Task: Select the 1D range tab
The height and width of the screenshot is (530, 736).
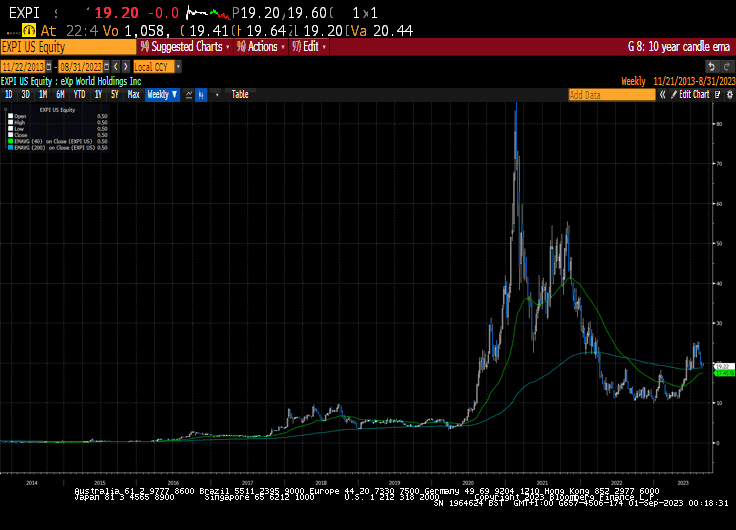Action: [8, 94]
